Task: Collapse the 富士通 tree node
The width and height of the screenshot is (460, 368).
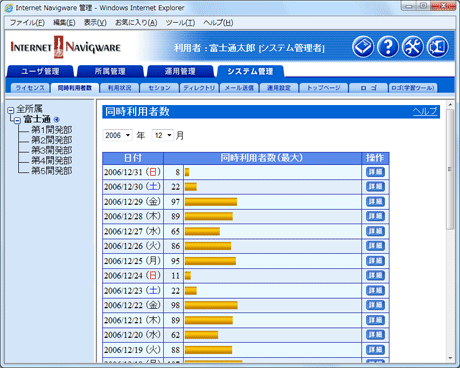Action: click(18, 120)
